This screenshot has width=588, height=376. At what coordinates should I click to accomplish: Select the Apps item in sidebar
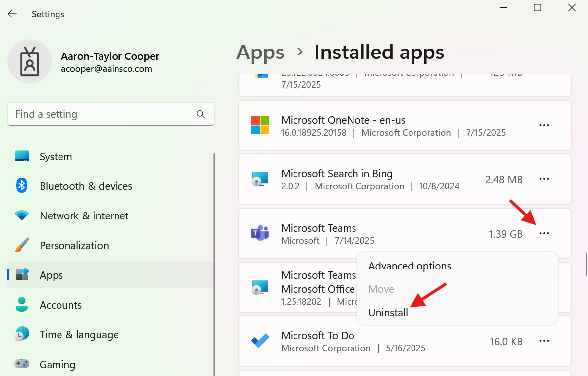[x=51, y=275]
